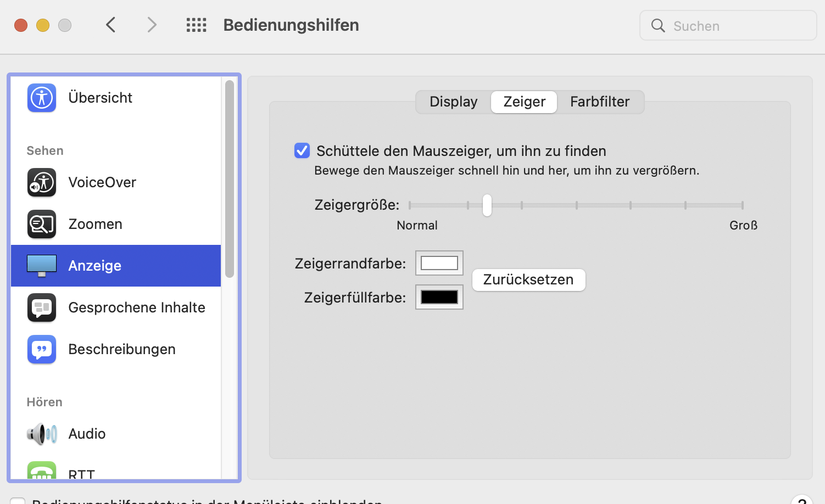The image size is (825, 504).
Task: Open the Gesprochene Inhalte icon
Action: 42,307
